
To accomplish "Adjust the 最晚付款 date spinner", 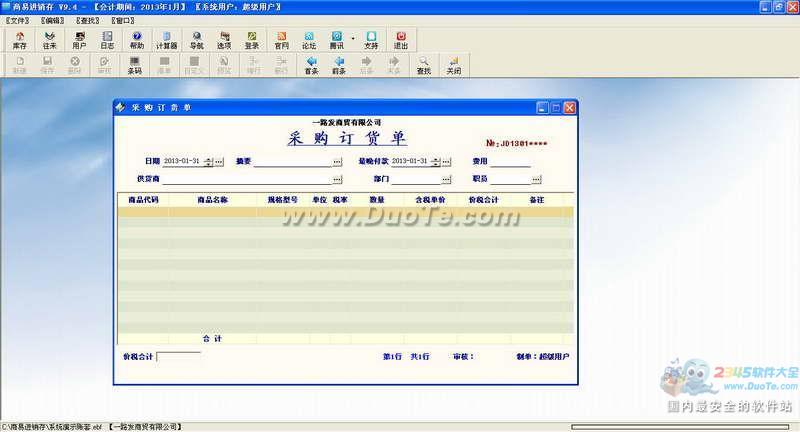I will pyautogui.click(x=435, y=162).
